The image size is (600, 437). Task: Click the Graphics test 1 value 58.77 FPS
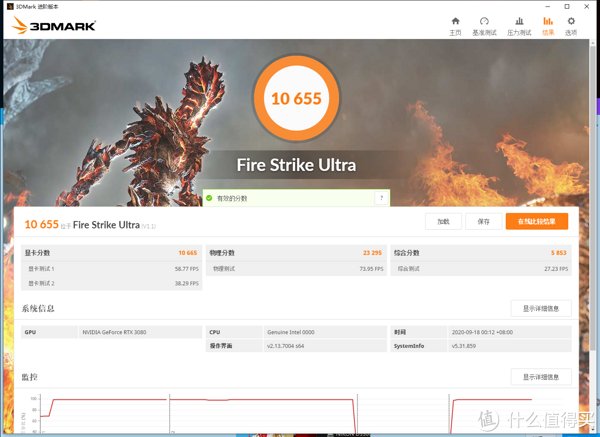point(187,269)
